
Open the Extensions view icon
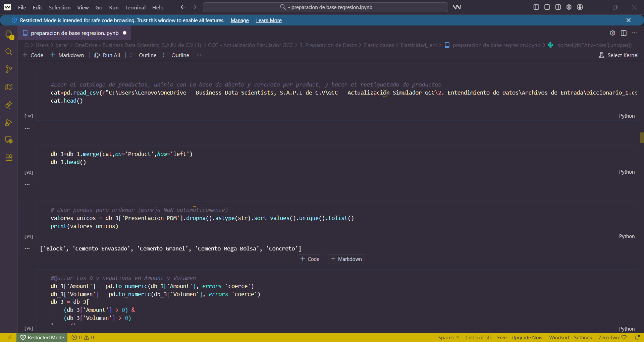click(9, 158)
